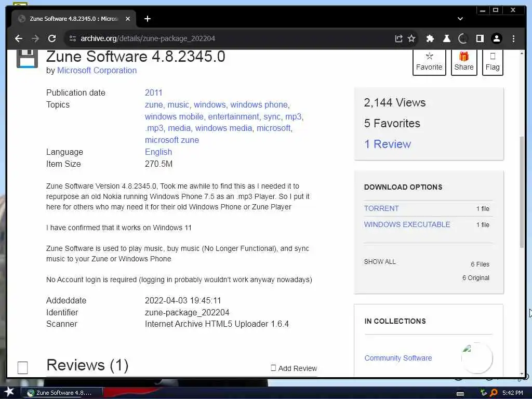Favorite this item
Viewport: 532px width, 399px height.
429,62
